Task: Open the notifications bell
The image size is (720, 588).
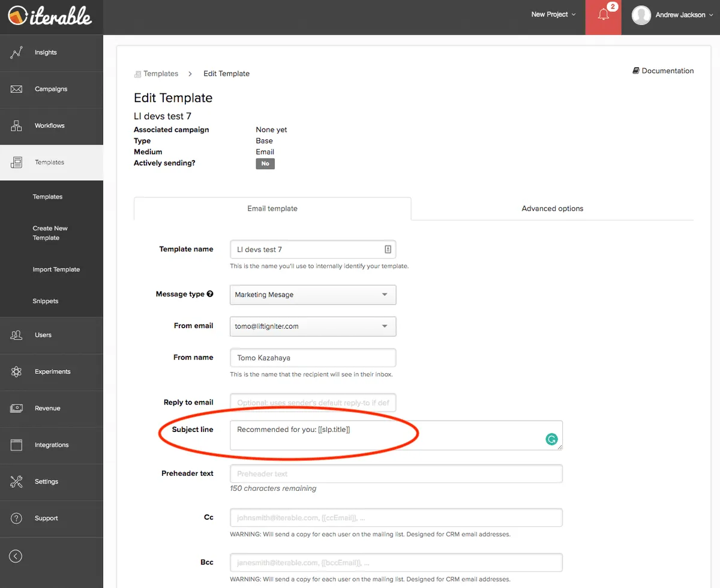Action: 604,16
